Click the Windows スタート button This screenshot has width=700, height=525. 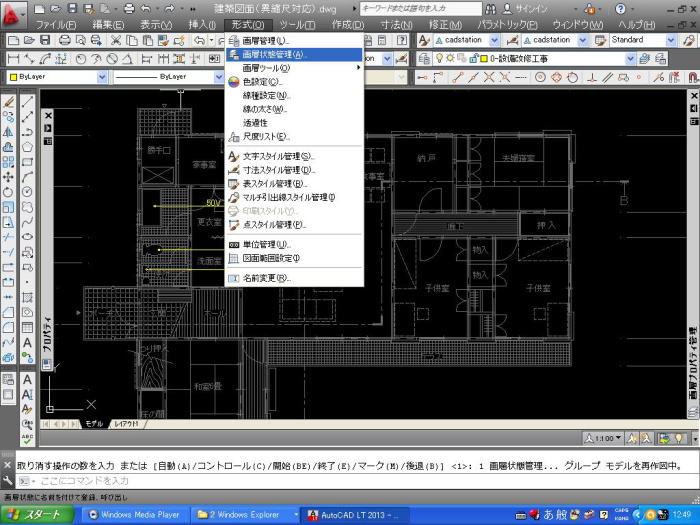click(37, 515)
